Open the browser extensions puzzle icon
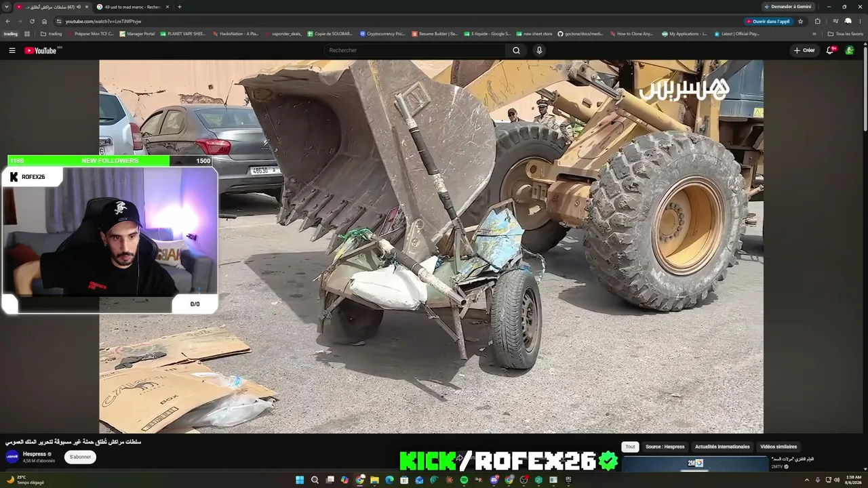The height and width of the screenshot is (488, 868). (818, 21)
